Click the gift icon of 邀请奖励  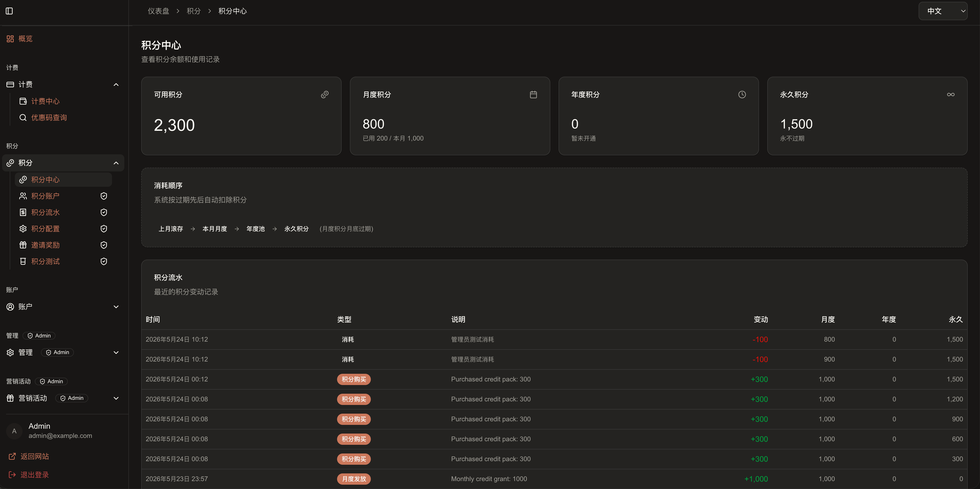coord(23,245)
